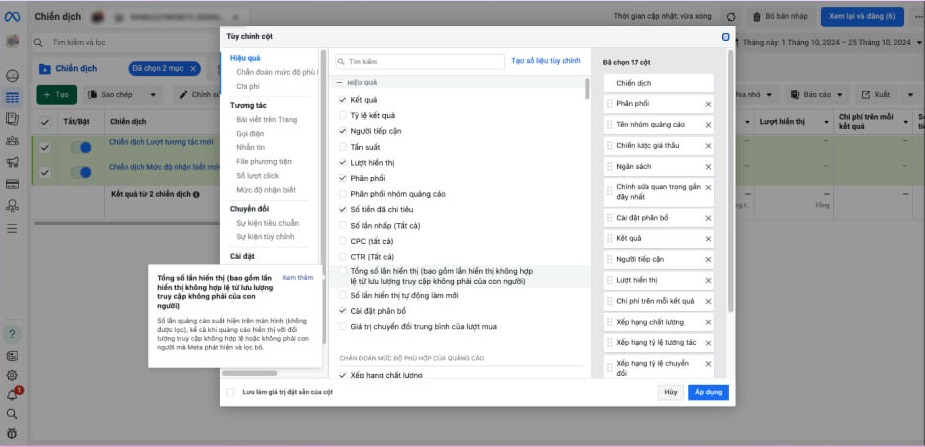Check the Tần suất checkbox
This screenshot has width=925, height=447.
343,147
